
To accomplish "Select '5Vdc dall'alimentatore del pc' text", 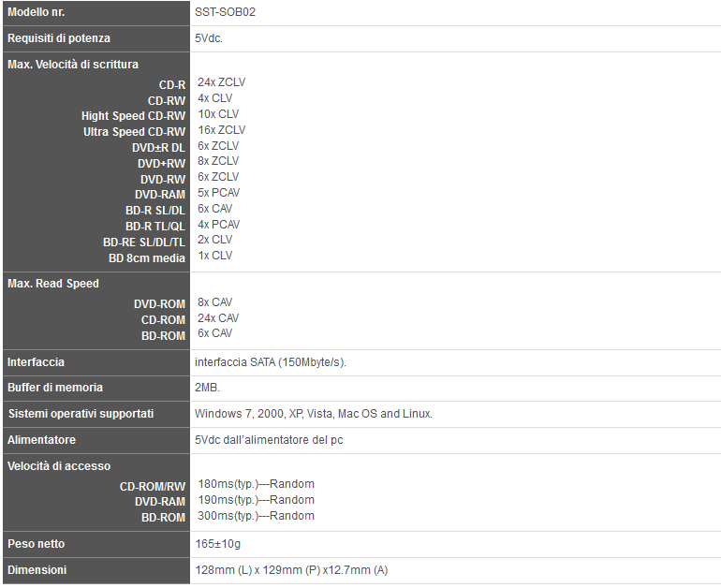I will coord(269,440).
